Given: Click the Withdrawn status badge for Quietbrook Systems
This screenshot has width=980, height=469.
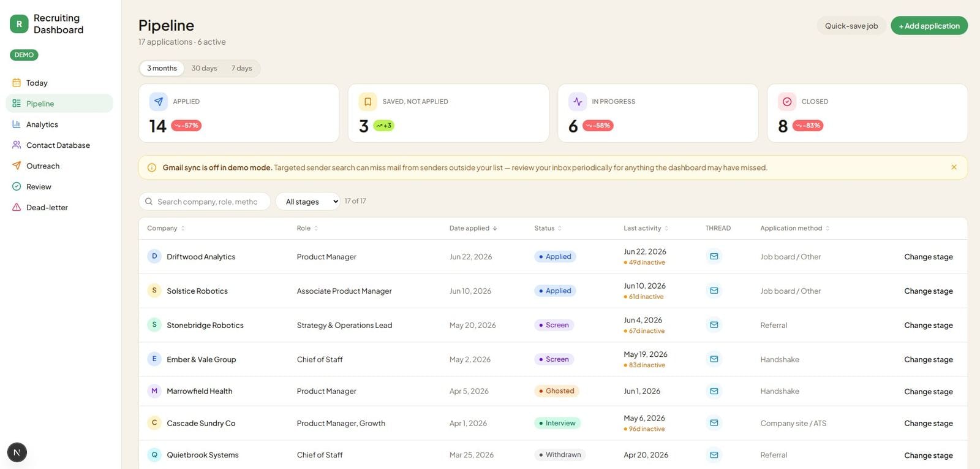Looking at the screenshot, I should point(560,455).
